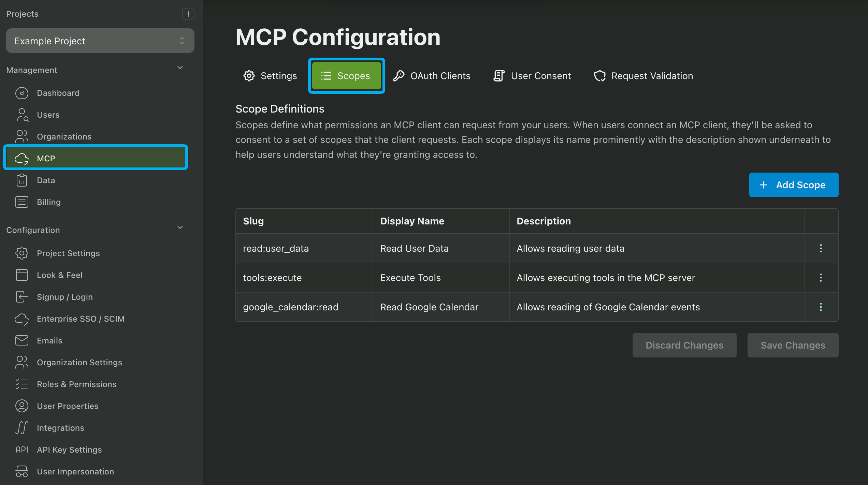
Task: Open the Dashboard gauge icon
Action: (22, 93)
